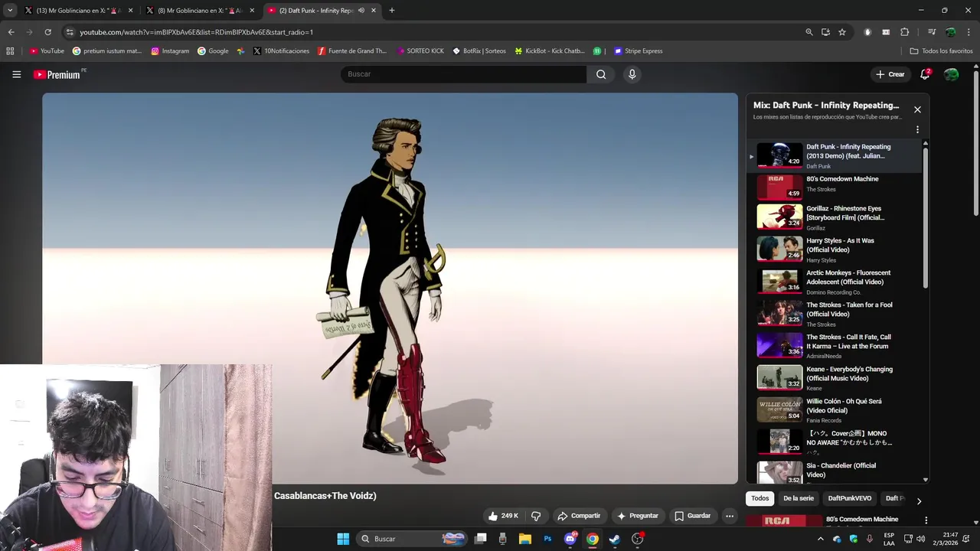980x551 pixels.
Task: Open 10Notificaciones bookmark
Action: coord(281,51)
